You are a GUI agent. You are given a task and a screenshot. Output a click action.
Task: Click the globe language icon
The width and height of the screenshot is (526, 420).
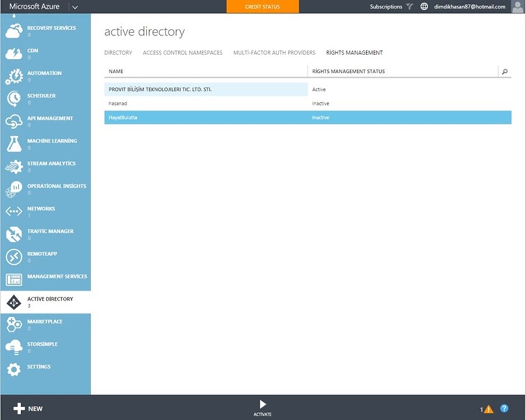(x=424, y=6)
